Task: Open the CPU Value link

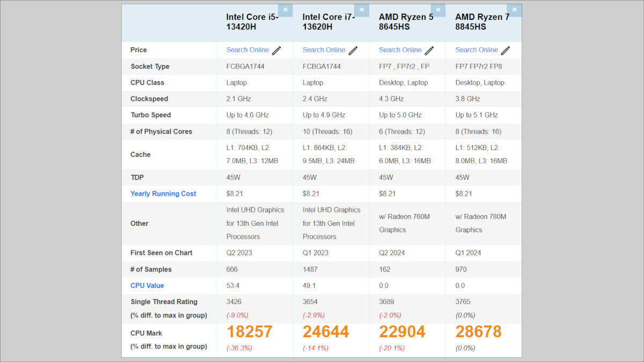Action: pyautogui.click(x=147, y=285)
